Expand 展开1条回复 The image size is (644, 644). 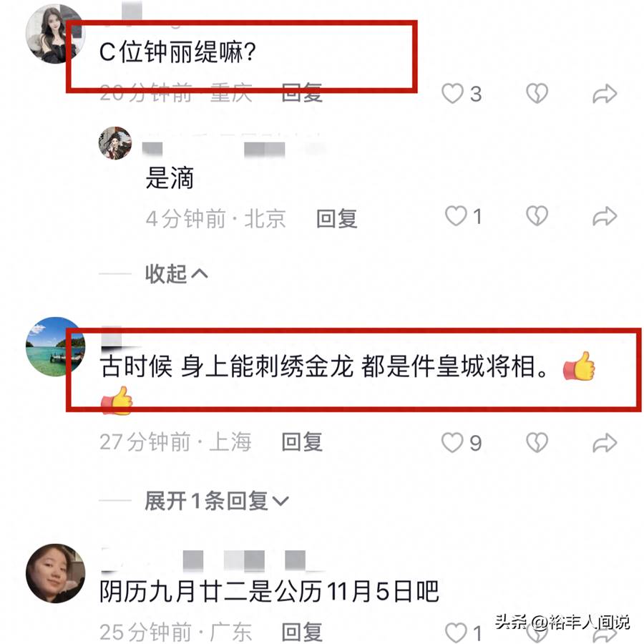click(217, 501)
